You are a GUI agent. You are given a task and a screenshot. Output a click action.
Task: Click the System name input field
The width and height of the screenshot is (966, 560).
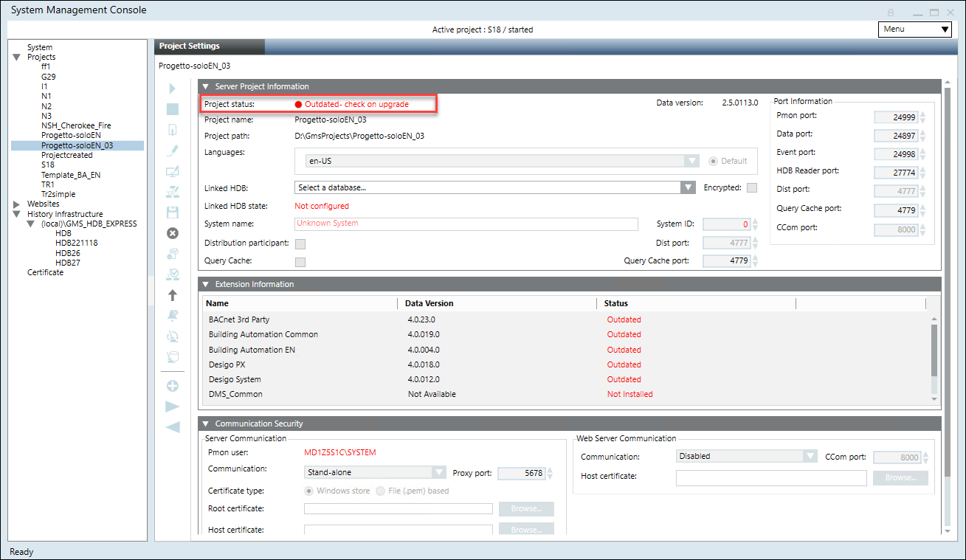466,224
